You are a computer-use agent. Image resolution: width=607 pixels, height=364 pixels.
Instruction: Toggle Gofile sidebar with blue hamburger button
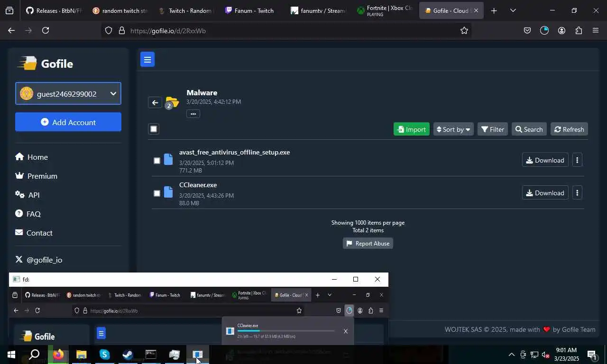pos(147,59)
